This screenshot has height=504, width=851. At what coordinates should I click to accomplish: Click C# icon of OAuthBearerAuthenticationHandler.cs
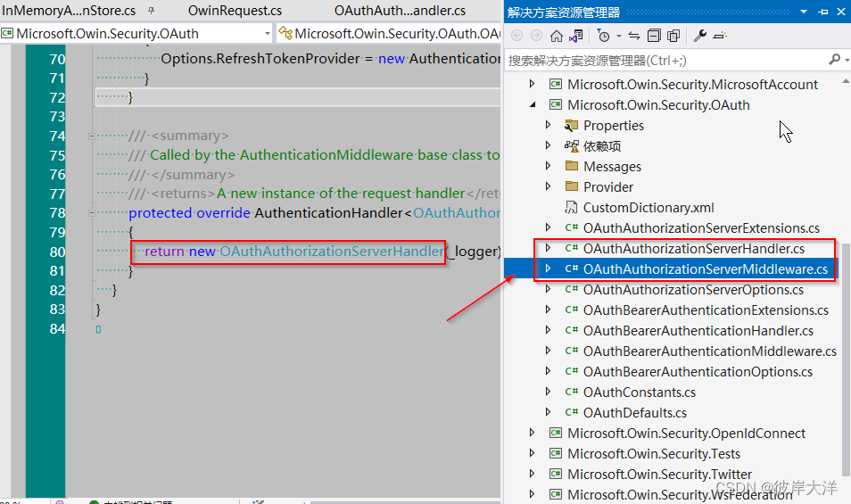coord(571,330)
